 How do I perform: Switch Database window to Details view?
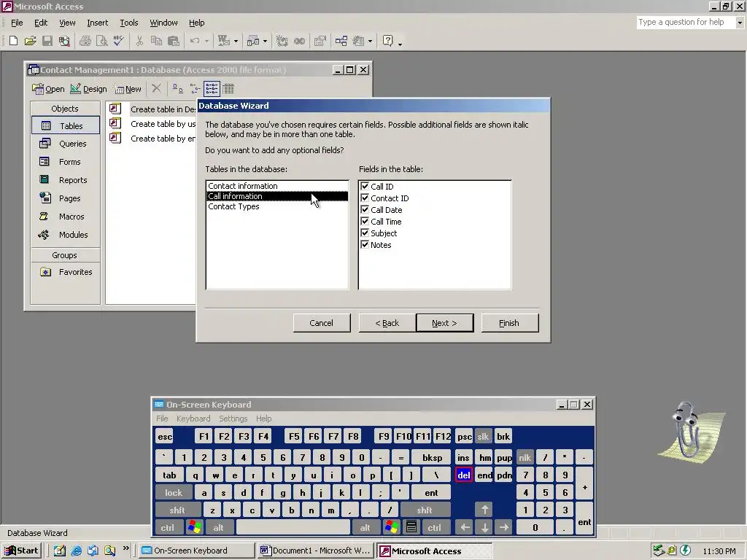[228, 88]
